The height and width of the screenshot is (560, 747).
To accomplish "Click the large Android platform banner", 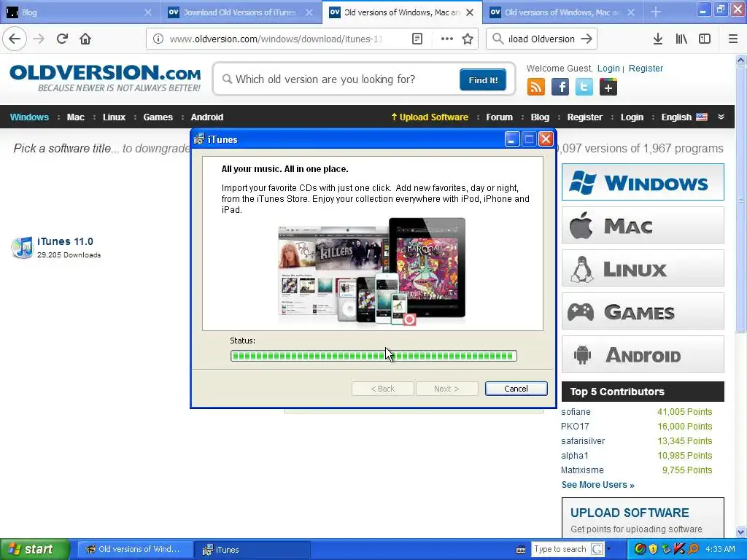I will click(x=643, y=354).
